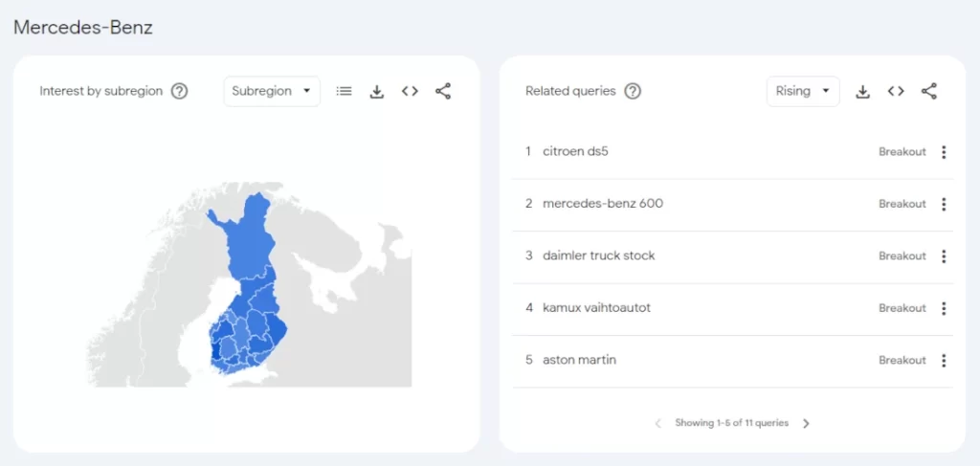
Task: Open the Rising sort dropdown
Action: 802,91
